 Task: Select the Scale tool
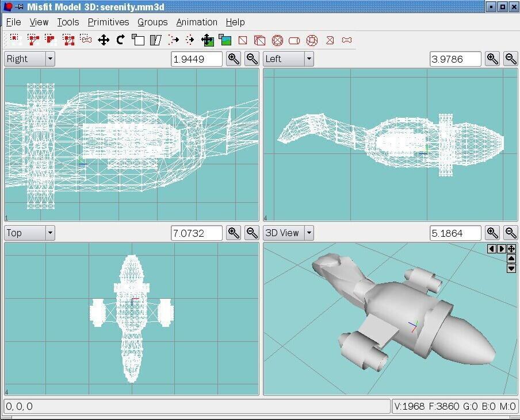138,40
